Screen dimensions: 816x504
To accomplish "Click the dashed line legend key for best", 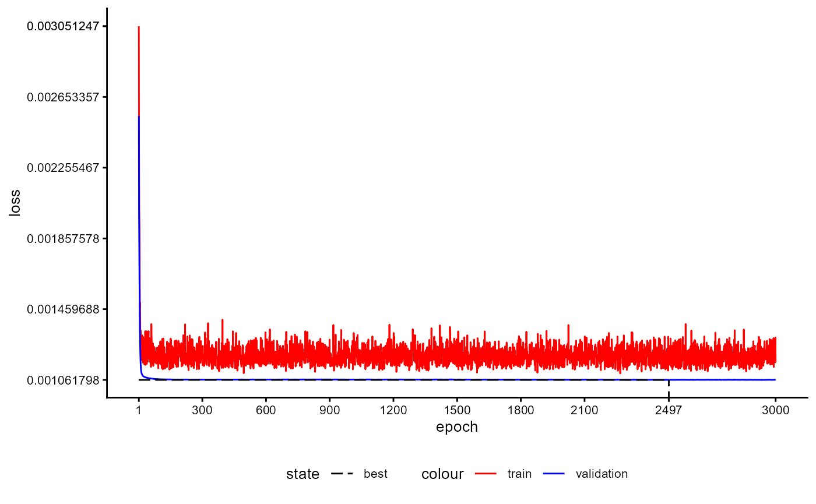I will pyautogui.click(x=342, y=474).
